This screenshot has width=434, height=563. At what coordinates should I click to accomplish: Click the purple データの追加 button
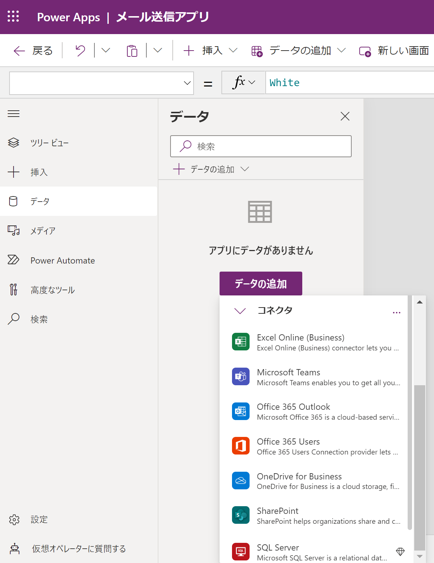coord(261,284)
